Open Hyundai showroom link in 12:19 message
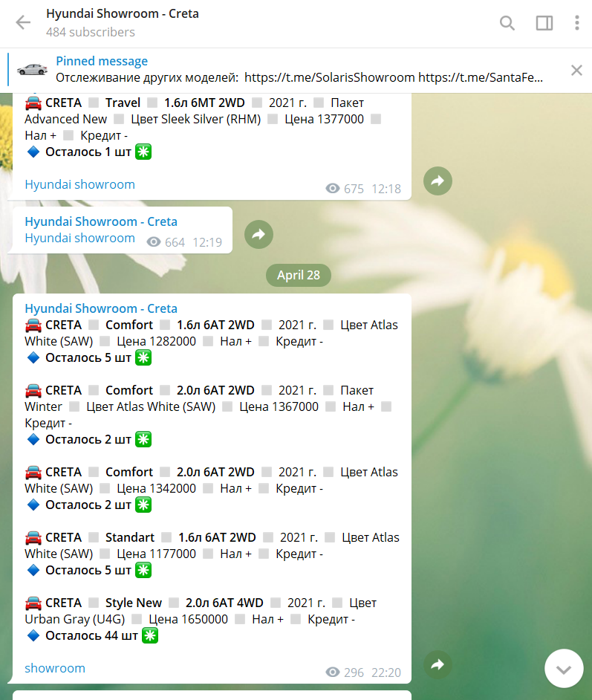 (80, 238)
